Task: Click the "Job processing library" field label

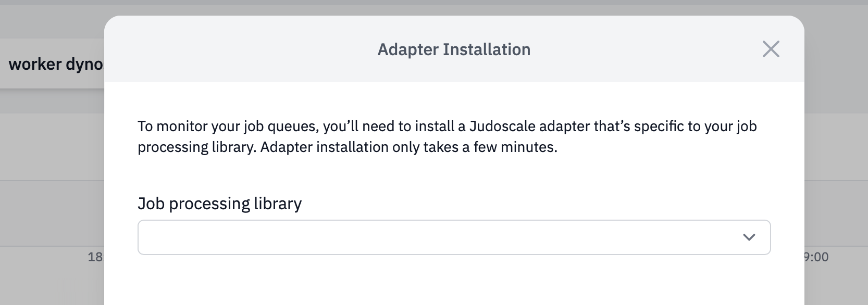Action: pos(219,203)
